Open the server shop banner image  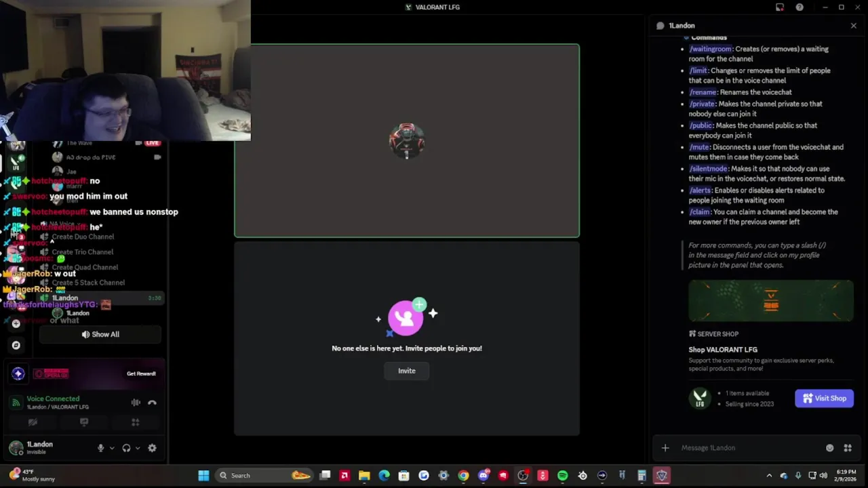[x=771, y=300]
